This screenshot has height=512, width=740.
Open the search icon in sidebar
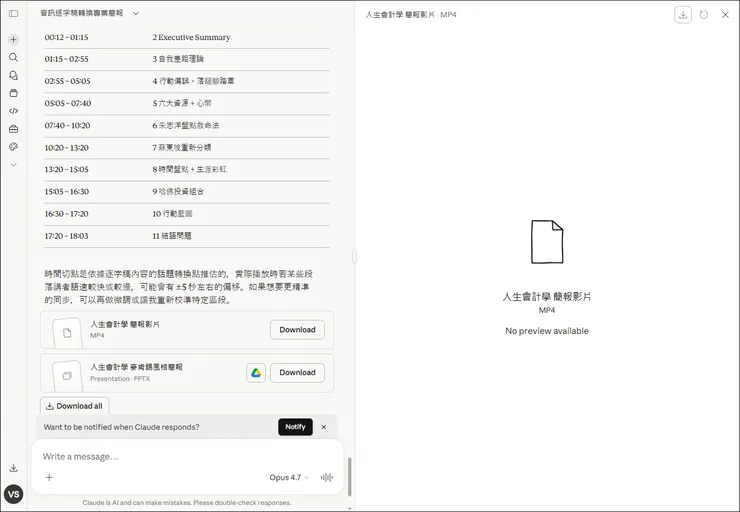coord(14,57)
